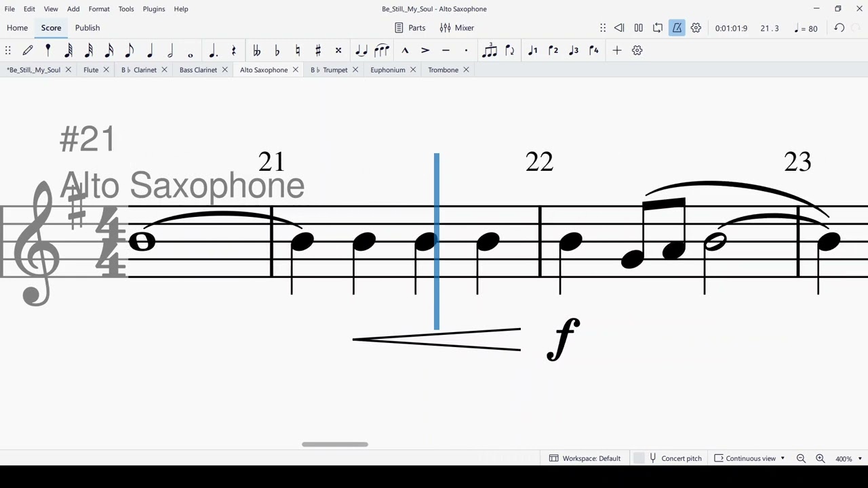Image resolution: width=868 pixels, height=488 pixels.
Task: Open the File menu
Action: click(x=9, y=9)
